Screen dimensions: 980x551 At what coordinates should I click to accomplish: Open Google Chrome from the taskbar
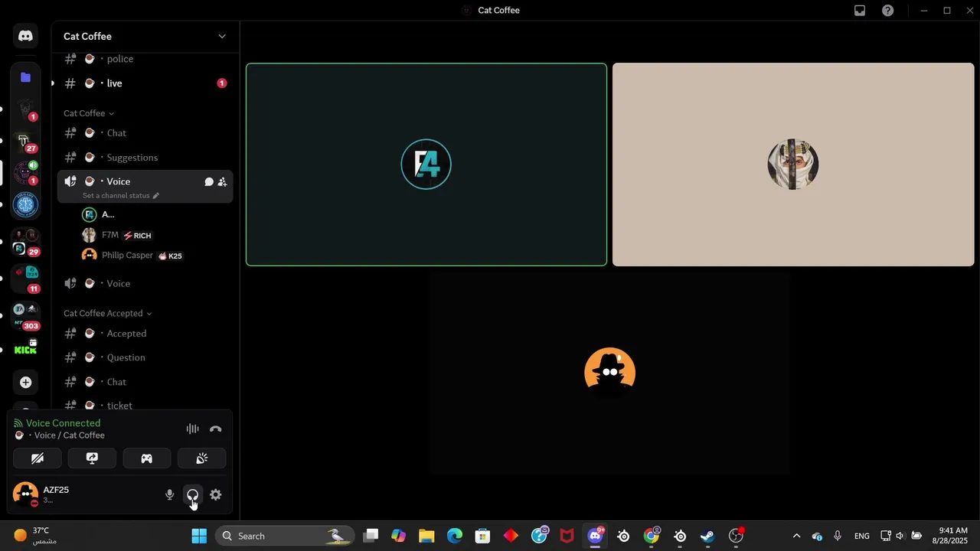tap(652, 536)
